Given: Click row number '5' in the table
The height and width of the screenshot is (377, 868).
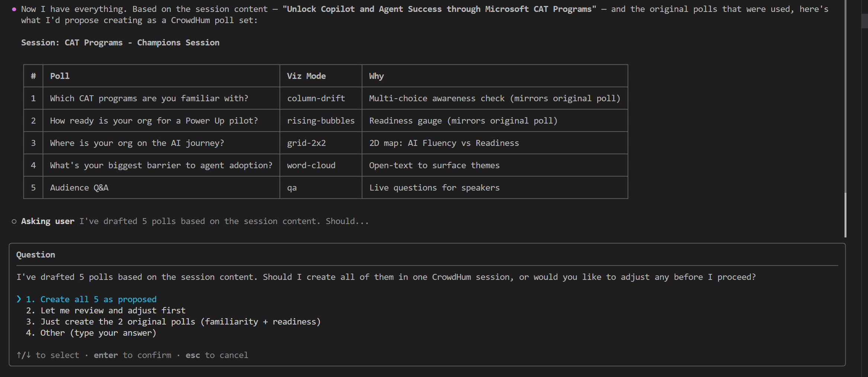Looking at the screenshot, I should pyautogui.click(x=33, y=188).
